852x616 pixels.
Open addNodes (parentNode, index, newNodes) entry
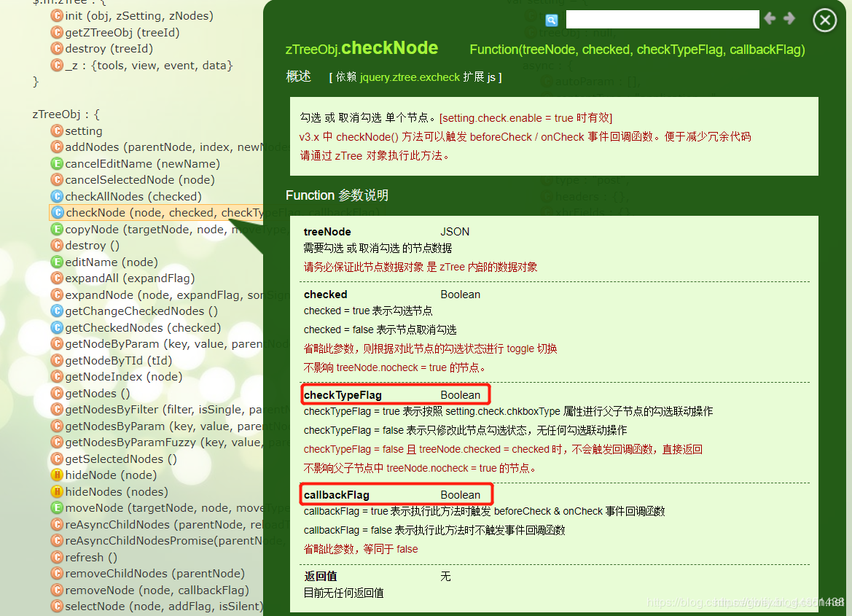click(164, 147)
